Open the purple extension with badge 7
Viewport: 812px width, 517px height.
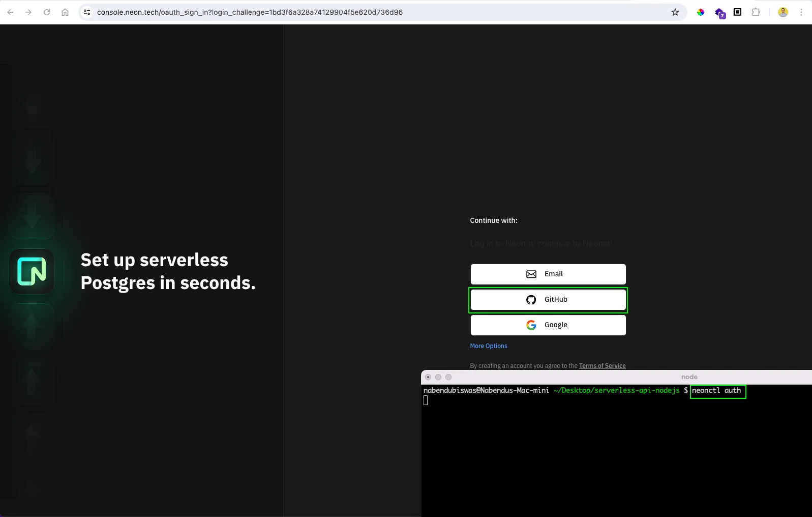(x=719, y=13)
